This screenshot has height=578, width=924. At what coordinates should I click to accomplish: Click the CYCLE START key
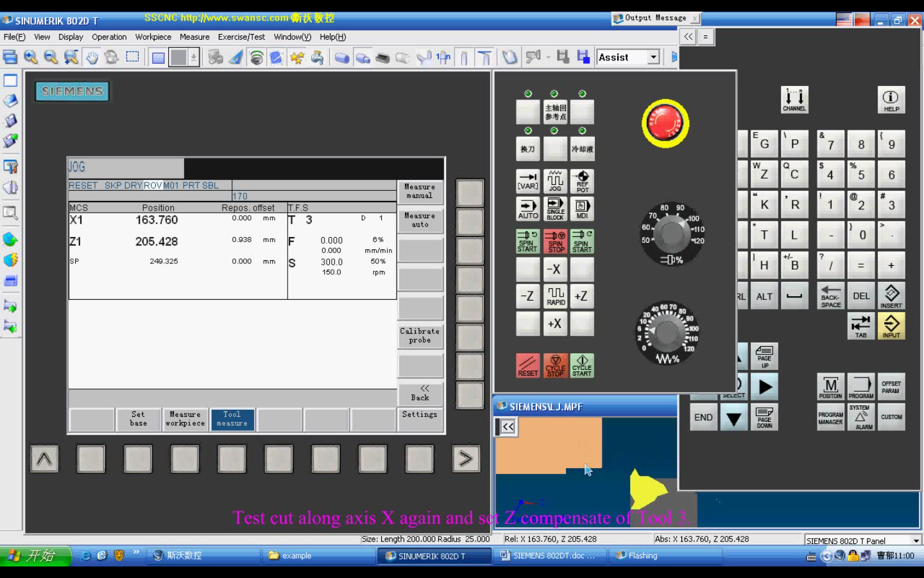582,365
